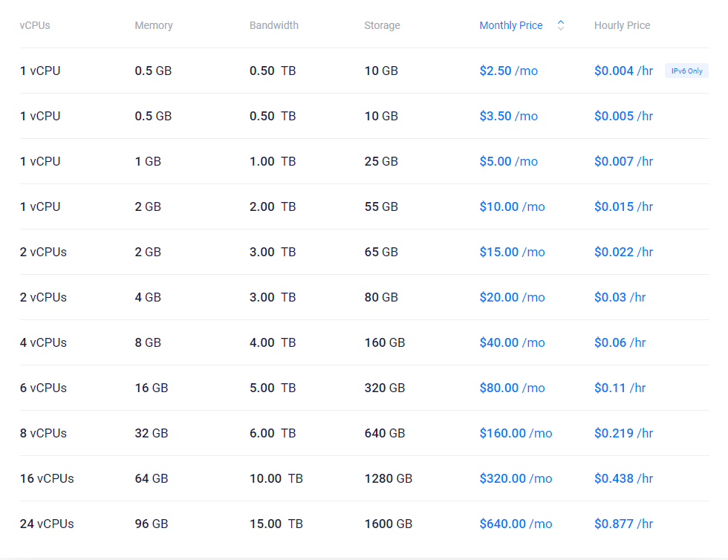Choose the $40.00 /mo plan

pyautogui.click(x=512, y=343)
